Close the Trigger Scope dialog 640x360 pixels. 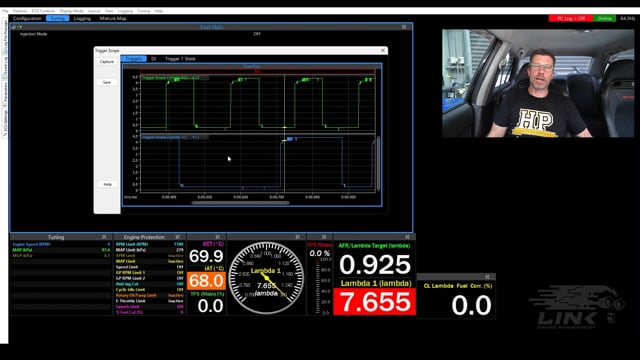(x=383, y=51)
